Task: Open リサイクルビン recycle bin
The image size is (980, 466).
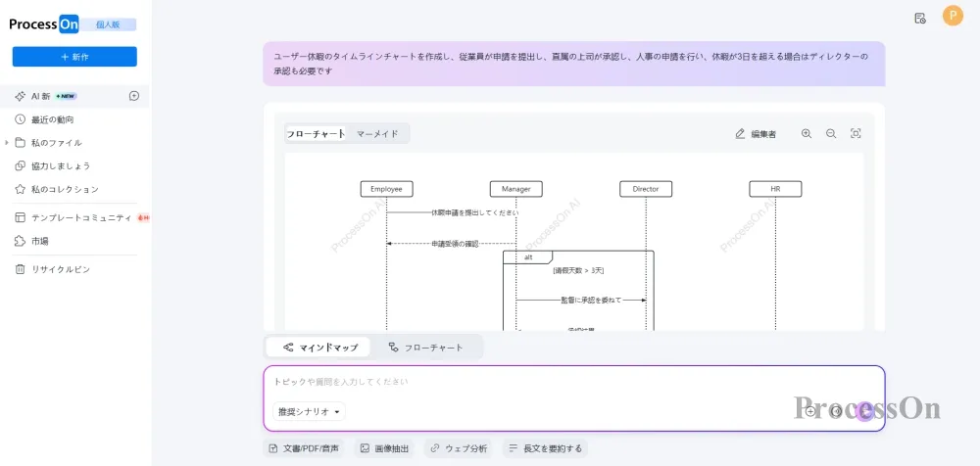Action: (x=61, y=269)
